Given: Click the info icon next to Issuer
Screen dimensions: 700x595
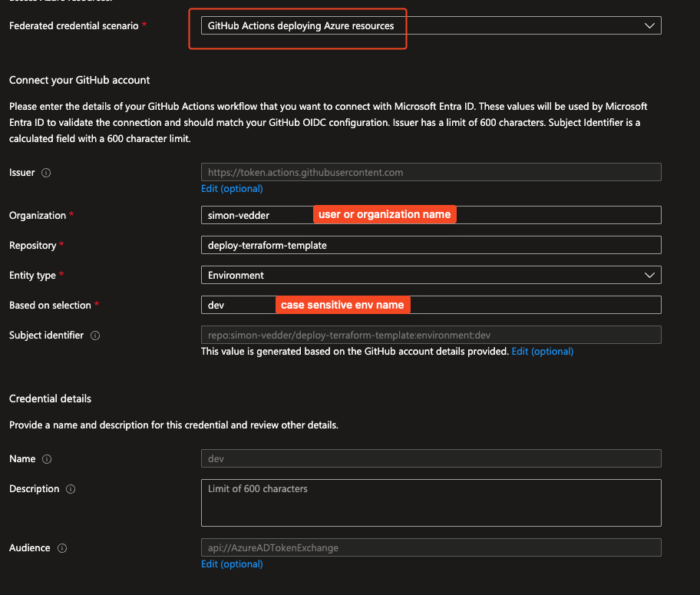Looking at the screenshot, I should click(x=46, y=173).
